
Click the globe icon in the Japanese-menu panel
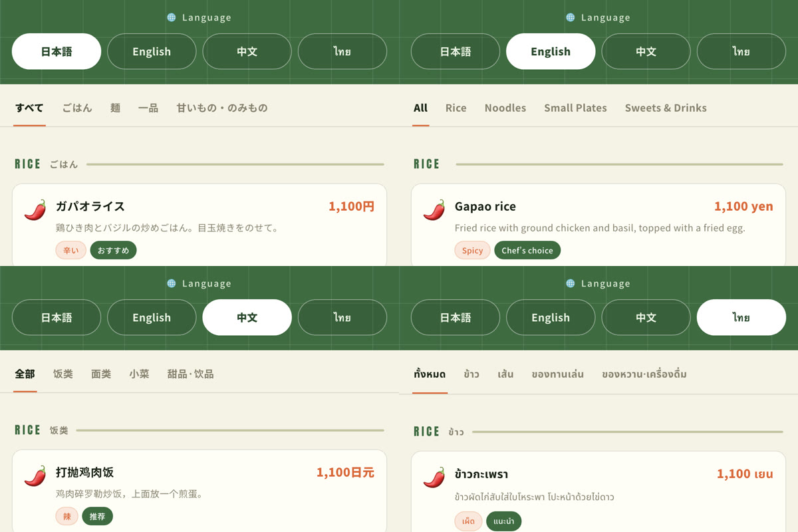click(x=172, y=17)
